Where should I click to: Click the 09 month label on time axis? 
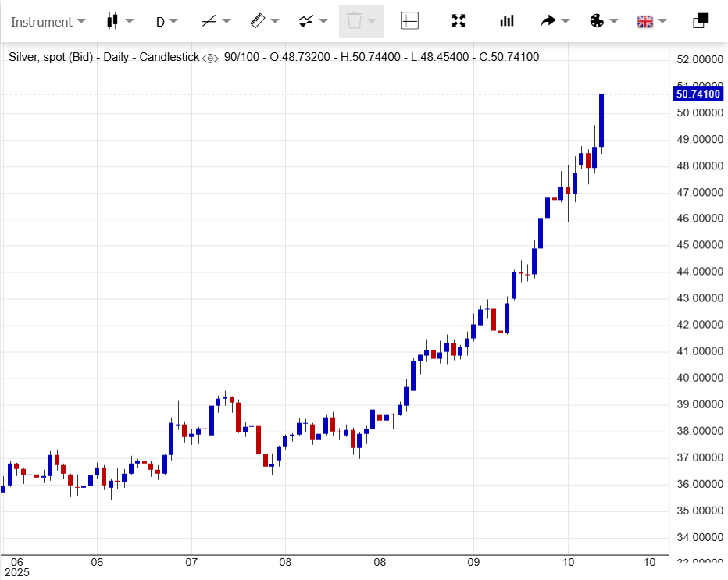[x=473, y=562]
